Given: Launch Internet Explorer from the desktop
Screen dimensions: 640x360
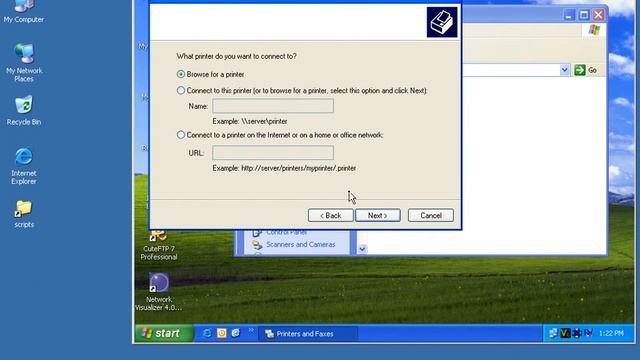Looking at the screenshot, I should pos(24,167).
